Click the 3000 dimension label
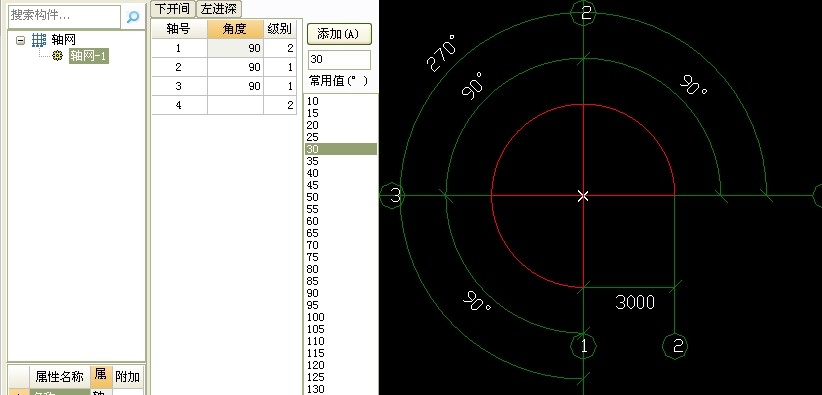 click(635, 303)
